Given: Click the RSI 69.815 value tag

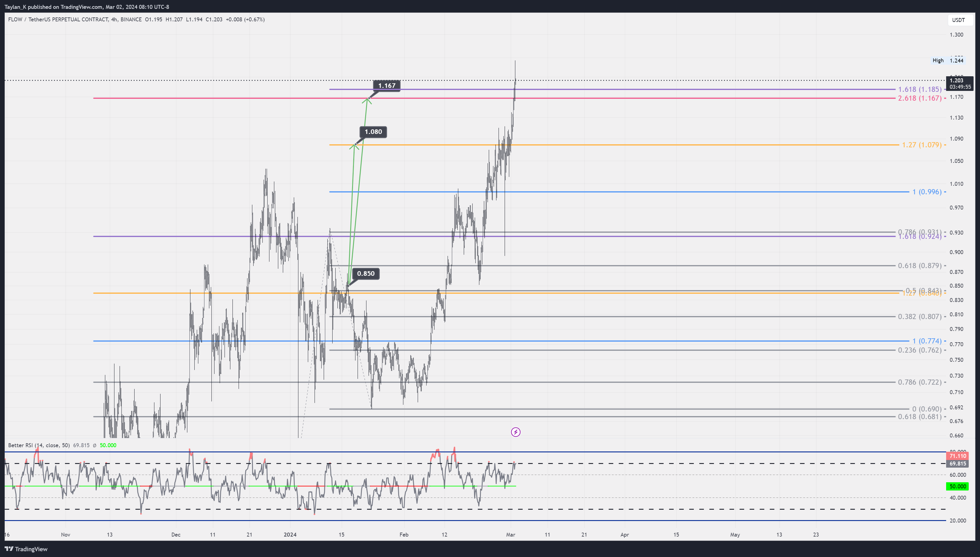Looking at the screenshot, I should pyautogui.click(x=957, y=464).
